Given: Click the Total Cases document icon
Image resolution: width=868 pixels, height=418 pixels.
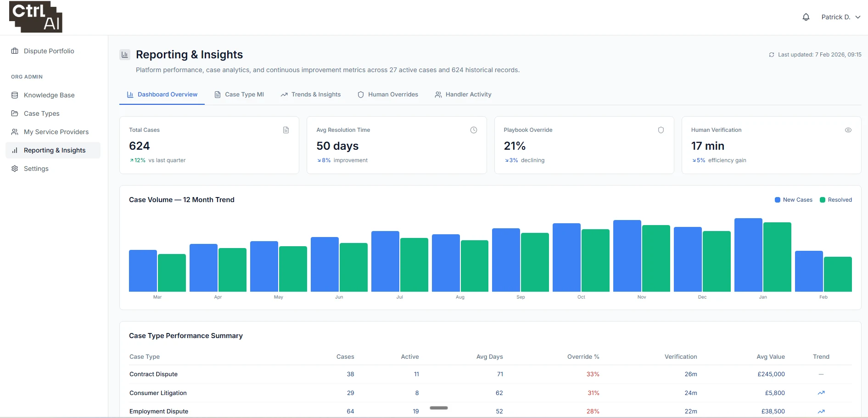Looking at the screenshot, I should pos(286,130).
